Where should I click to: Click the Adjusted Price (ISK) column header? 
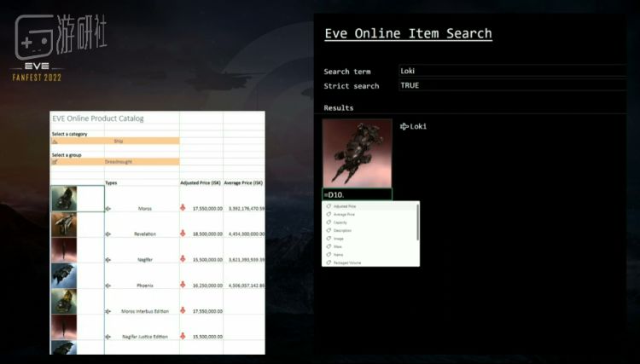pyautogui.click(x=201, y=183)
